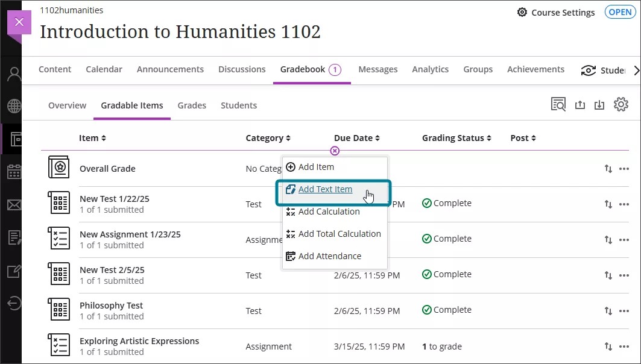This screenshot has height=364, width=641.
Task: Open your profile icon in the left sidebar
Action: (13, 73)
